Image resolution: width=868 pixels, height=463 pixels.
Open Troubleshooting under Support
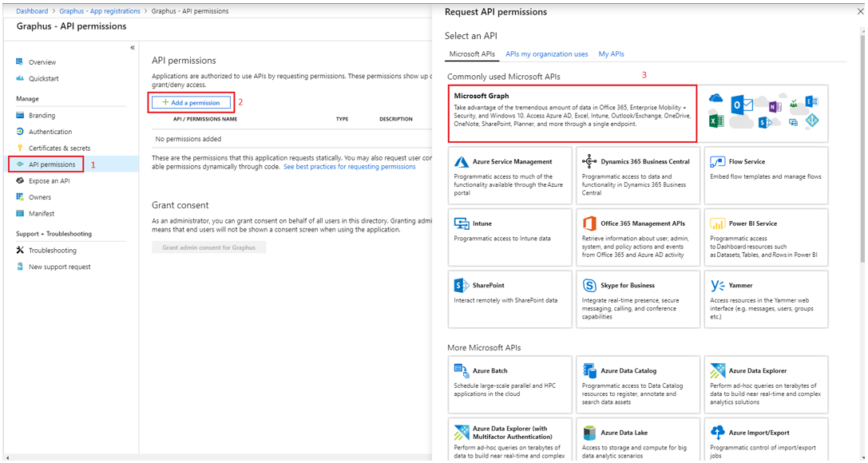(x=53, y=251)
